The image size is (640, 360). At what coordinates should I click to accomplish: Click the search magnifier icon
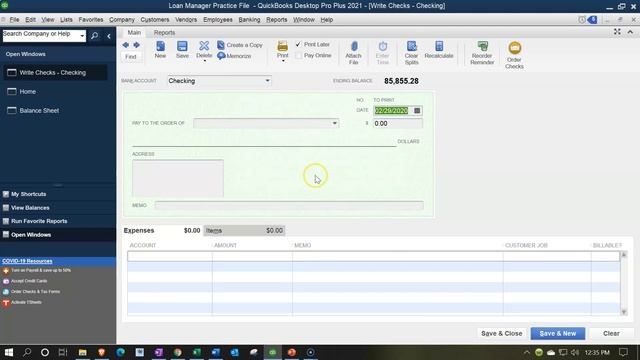coord(94,36)
